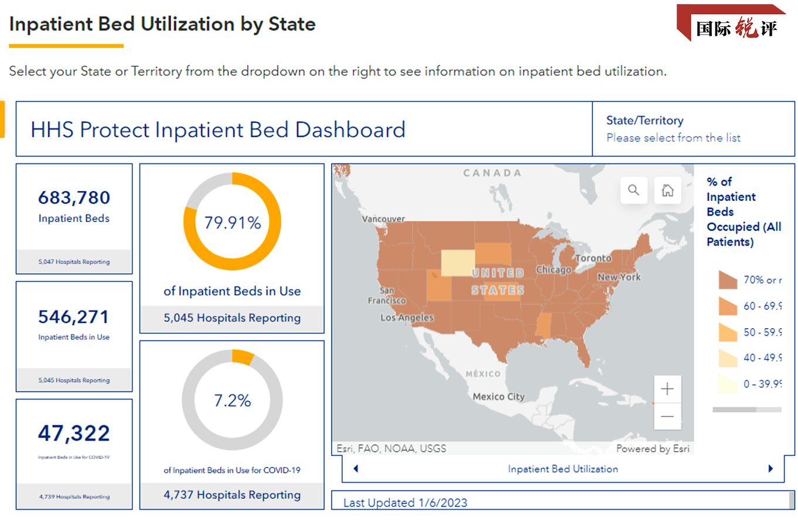
Task: Go to previous map view arrow
Action: click(356, 469)
